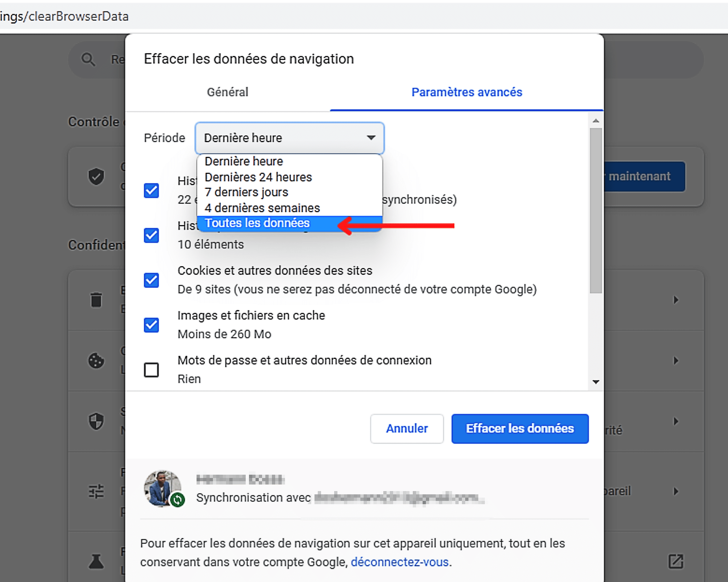Switch to Paramètres avancés tab
The width and height of the screenshot is (728, 582).
tap(467, 92)
